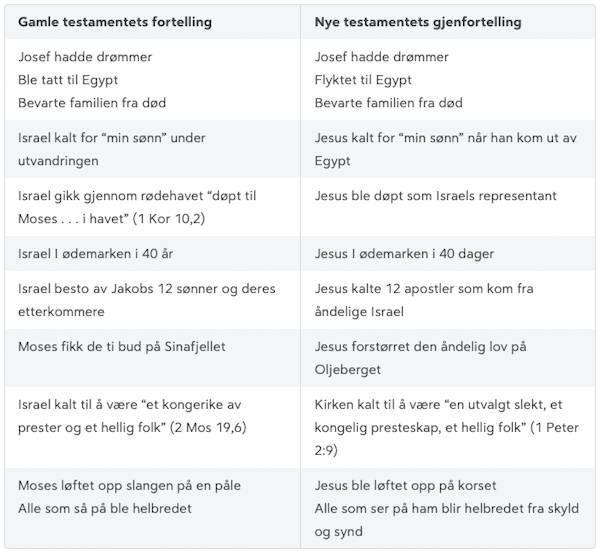Select "Josef hadde drømmer" in the left column
Viewport: 600px width, 553px height.
tap(85, 57)
